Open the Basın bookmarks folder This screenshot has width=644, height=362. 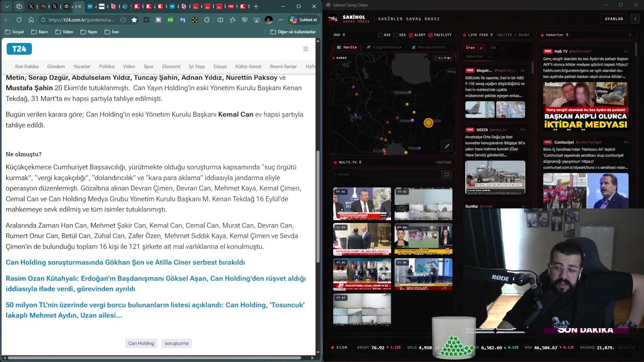39,32
